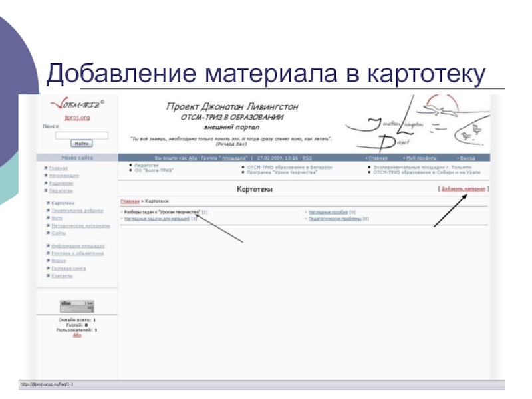Select Родителям in the site menu
This screenshot has width=532, height=399.
(x=61, y=183)
